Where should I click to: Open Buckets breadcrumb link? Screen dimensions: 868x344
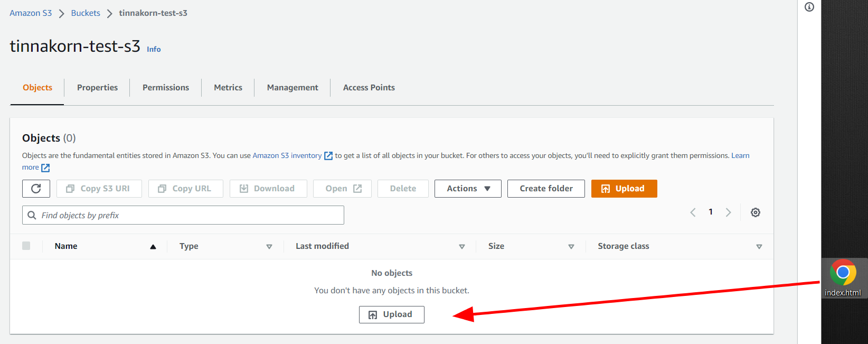(x=86, y=13)
